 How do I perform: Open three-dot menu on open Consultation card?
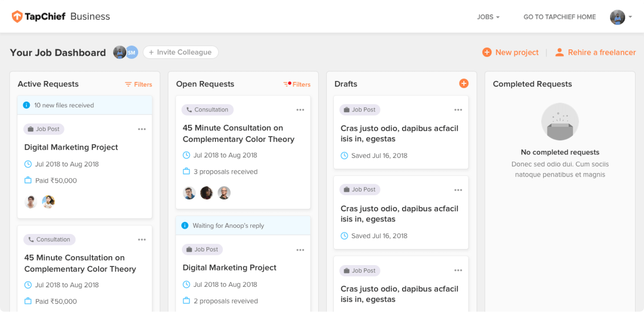click(300, 110)
